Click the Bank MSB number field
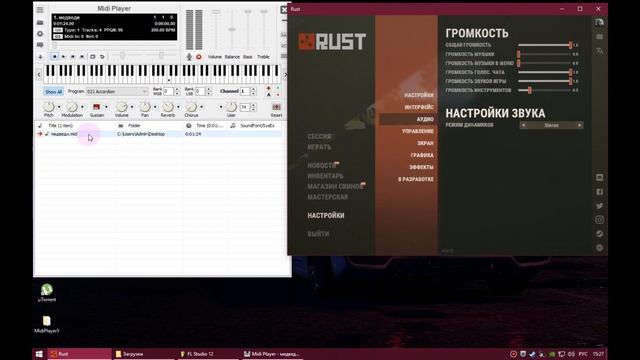640x360 pixels. click(168, 91)
